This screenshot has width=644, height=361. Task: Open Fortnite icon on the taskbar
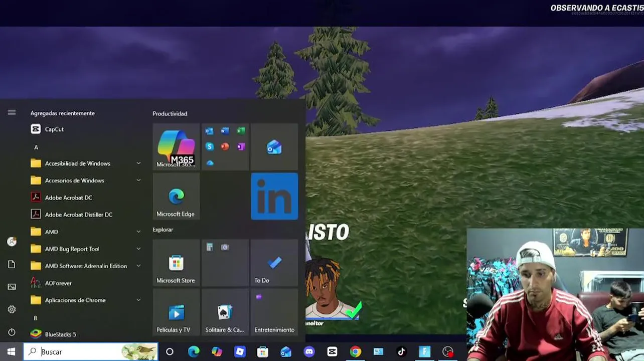pos(424,352)
